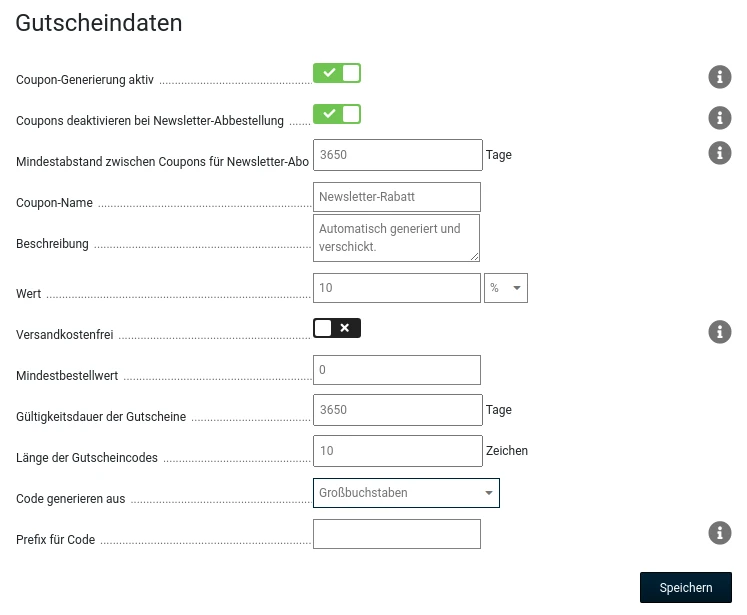View info icon for Versandkostenfrei
747x615 pixels.
719,332
